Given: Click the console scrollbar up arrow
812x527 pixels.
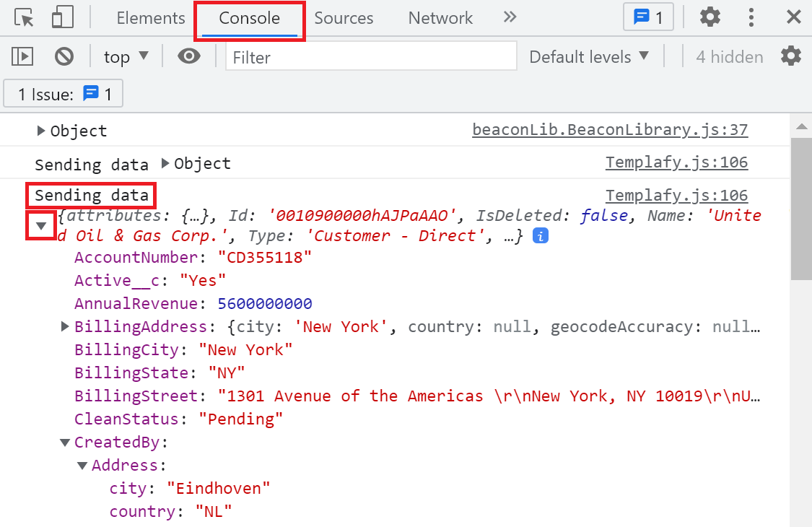Looking at the screenshot, I should (x=801, y=126).
